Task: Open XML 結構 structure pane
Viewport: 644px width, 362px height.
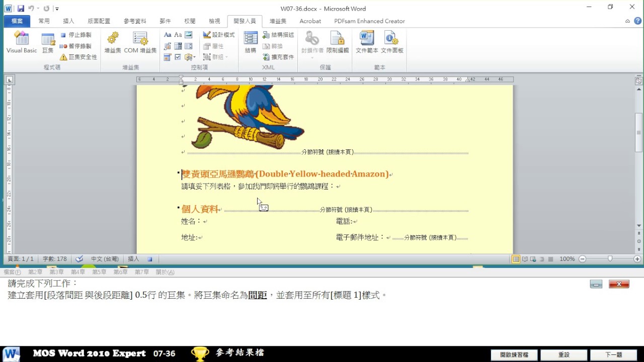Action: [251, 43]
